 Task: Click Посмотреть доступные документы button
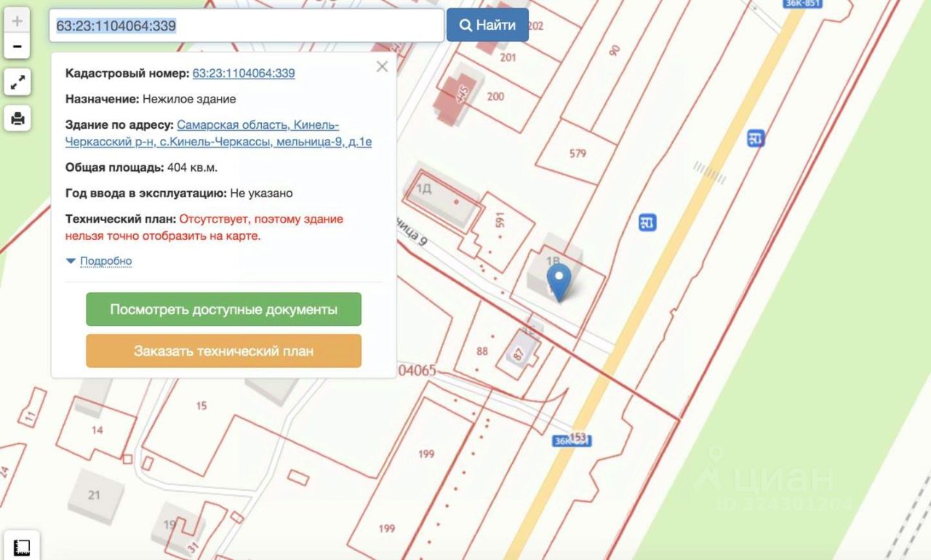click(x=223, y=309)
